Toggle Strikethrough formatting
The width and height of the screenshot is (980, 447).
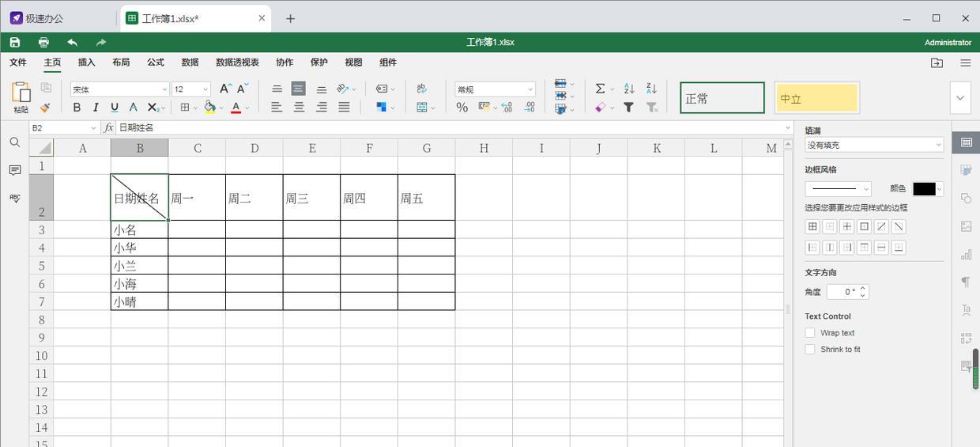[134, 107]
